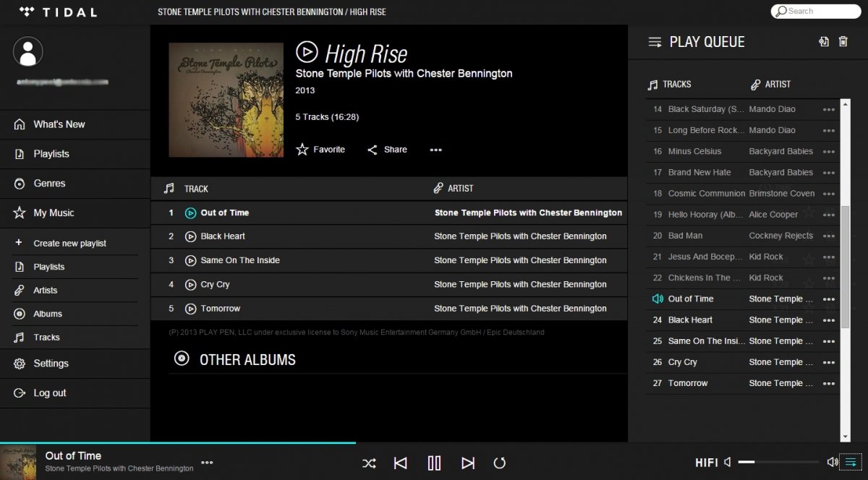Image resolution: width=868 pixels, height=480 pixels.
Task: Click now playing thumbnail in footer
Action: coord(18,462)
